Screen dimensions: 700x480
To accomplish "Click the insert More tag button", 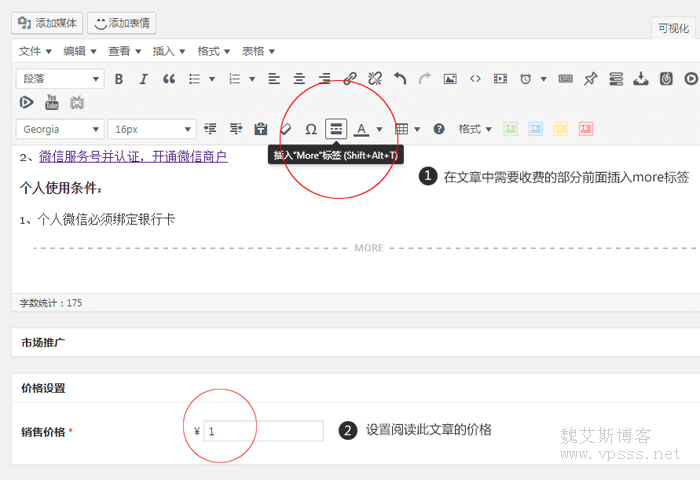I will 336,129.
